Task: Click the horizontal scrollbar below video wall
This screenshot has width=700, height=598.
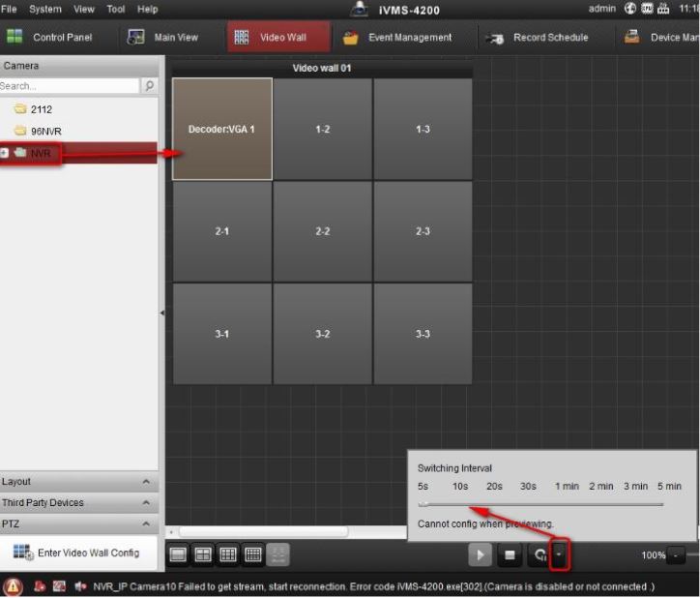Action: click(x=263, y=531)
